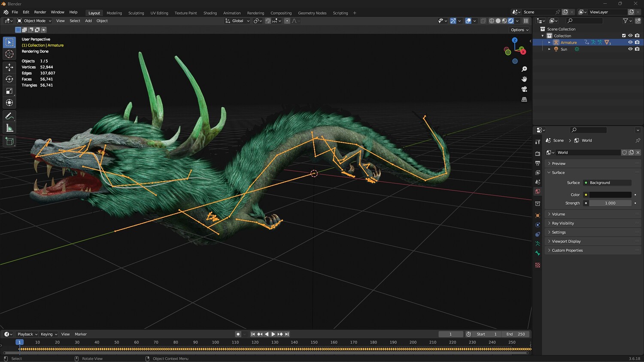Hide the Armature in viewport
This screenshot has height=362, width=644.
pos(630,42)
